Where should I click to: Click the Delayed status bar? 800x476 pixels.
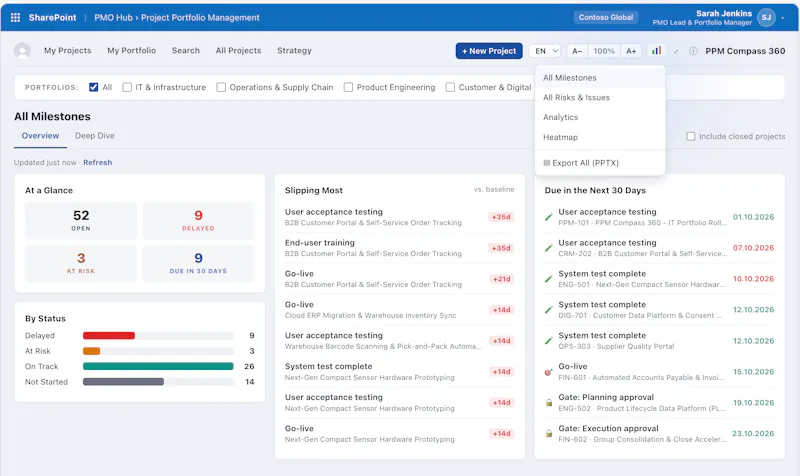pos(158,336)
